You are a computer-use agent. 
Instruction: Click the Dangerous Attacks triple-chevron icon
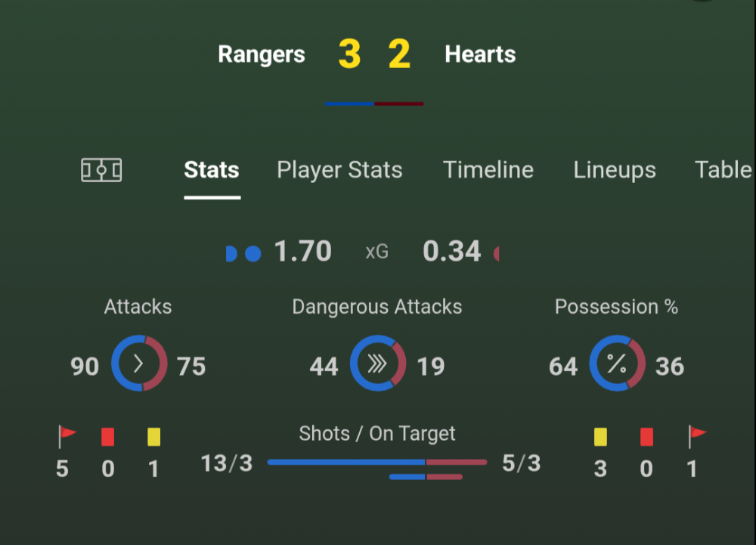click(x=377, y=364)
